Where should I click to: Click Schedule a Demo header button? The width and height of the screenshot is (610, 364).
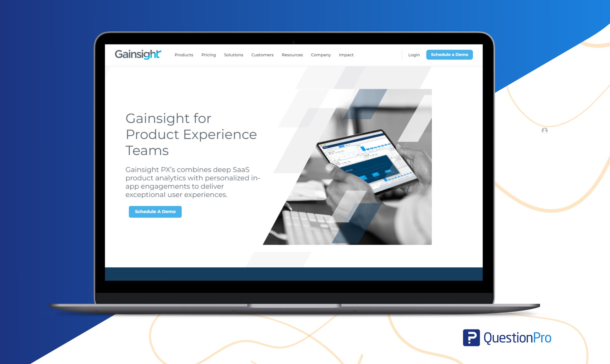(x=451, y=55)
